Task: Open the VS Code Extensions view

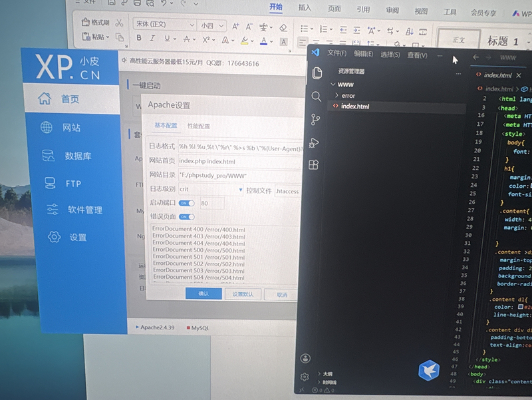Action: tap(313, 165)
